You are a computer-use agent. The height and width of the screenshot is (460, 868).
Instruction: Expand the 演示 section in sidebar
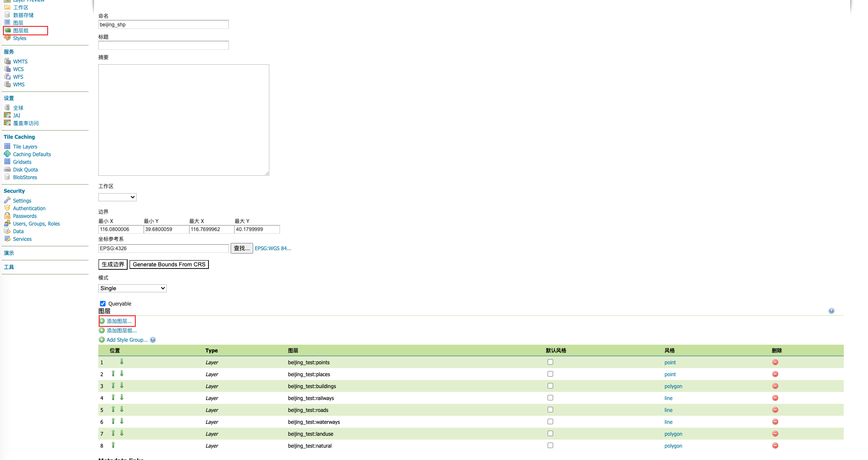click(9, 253)
